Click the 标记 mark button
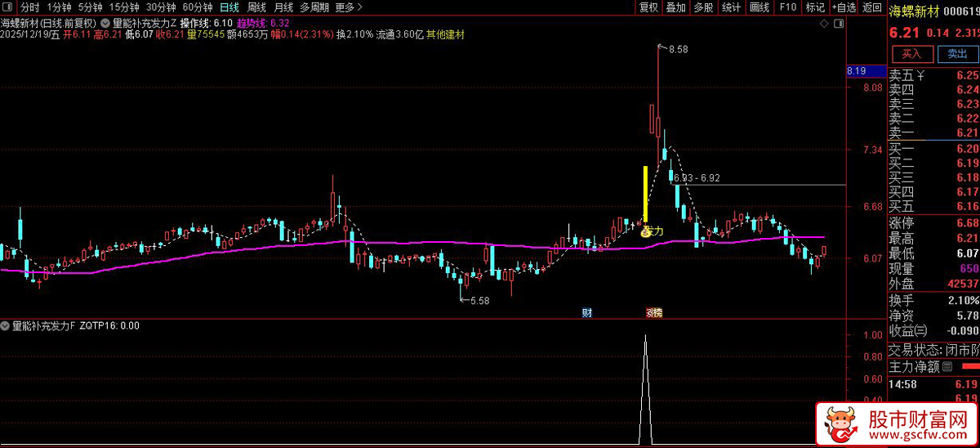Image resolution: width=980 pixels, height=448 pixels. coord(814,7)
